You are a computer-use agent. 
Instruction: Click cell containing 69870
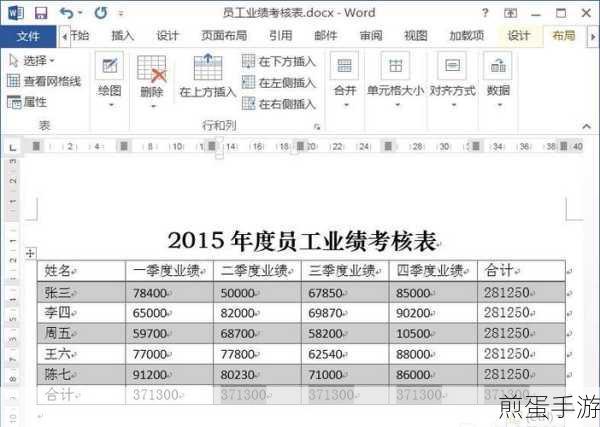pyautogui.click(x=345, y=313)
